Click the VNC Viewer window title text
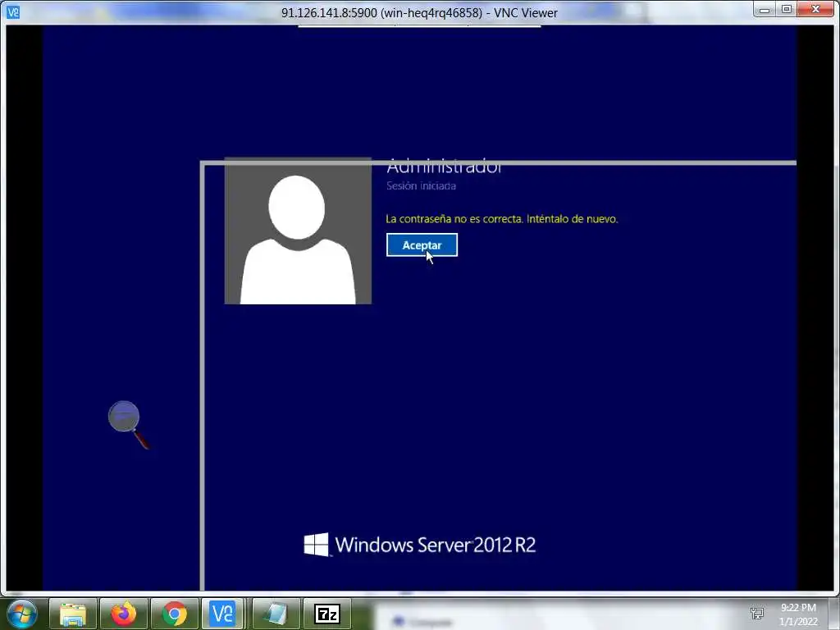This screenshot has height=630, width=840. coord(419,13)
